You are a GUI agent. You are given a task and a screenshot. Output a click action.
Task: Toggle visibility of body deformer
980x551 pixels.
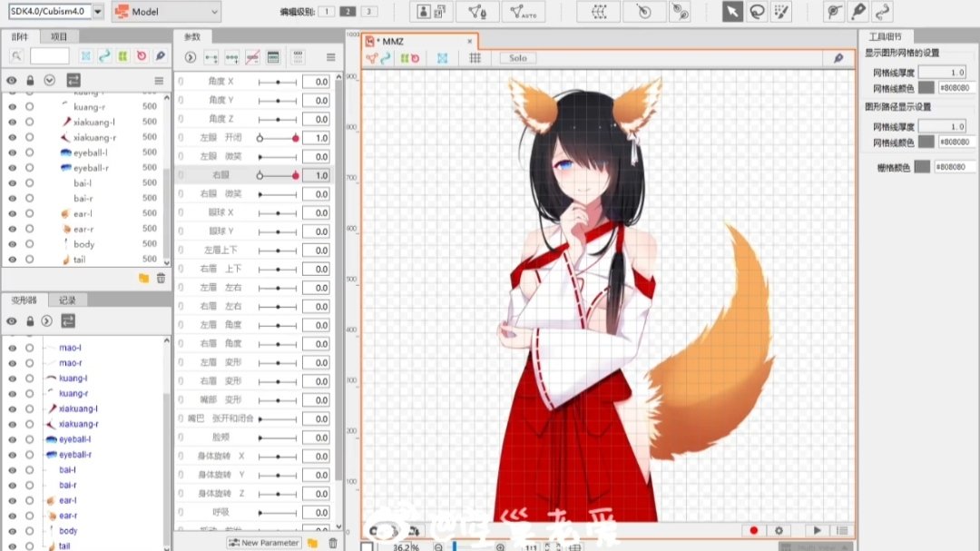point(12,531)
